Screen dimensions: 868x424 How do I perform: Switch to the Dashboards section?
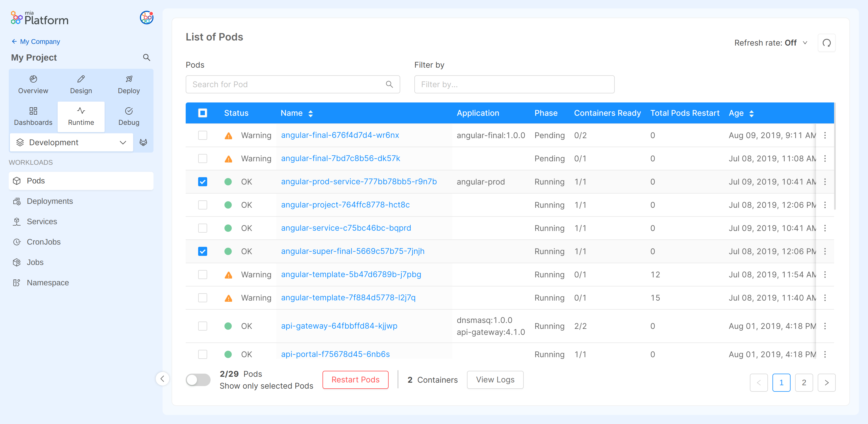coord(33,116)
